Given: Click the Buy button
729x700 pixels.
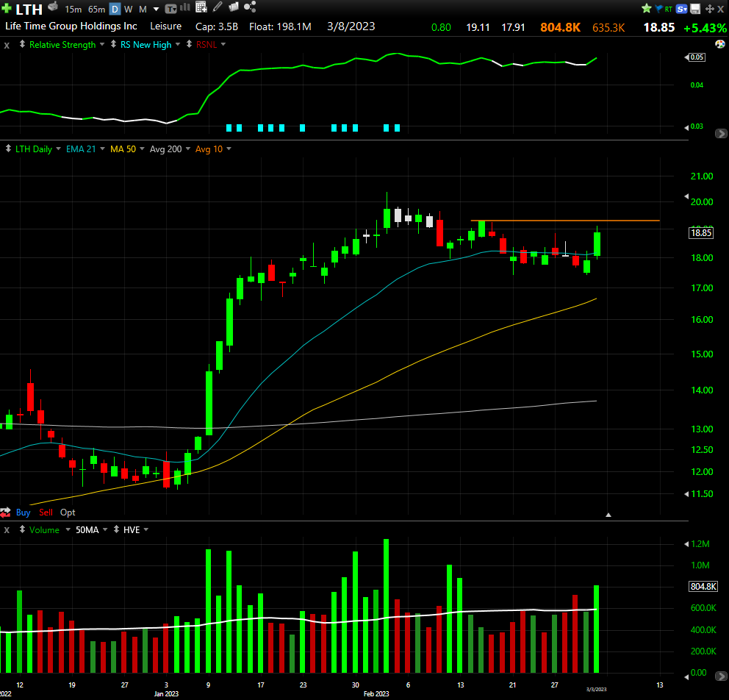Looking at the screenshot, I should pyautogui.click(x=24, y=512).
